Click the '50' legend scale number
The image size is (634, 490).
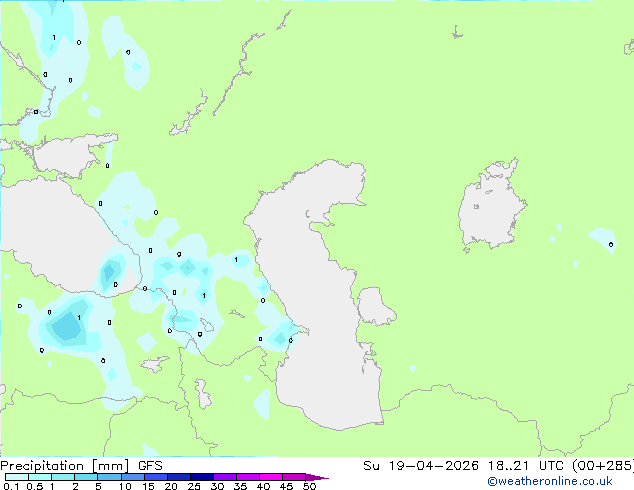coord(309,486)
